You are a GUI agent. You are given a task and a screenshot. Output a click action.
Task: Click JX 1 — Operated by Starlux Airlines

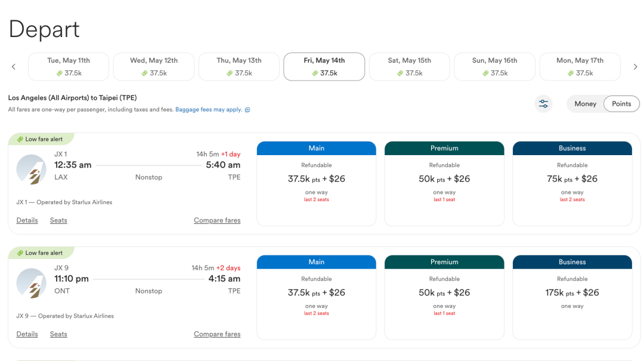[x=64, y=202]
